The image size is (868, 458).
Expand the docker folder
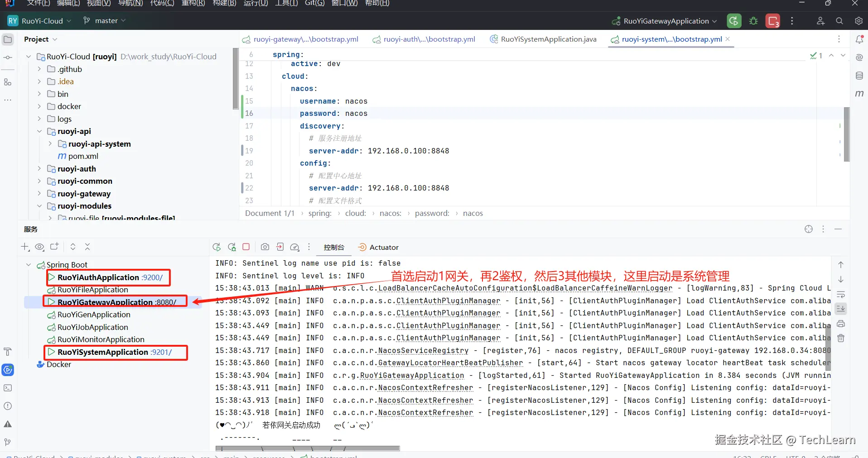coord(39,106)
